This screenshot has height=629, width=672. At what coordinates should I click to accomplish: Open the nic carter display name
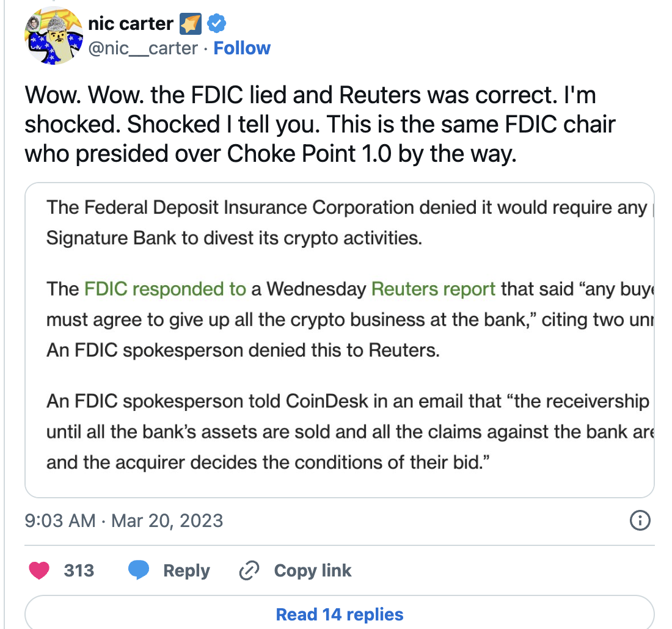[131, 24]
